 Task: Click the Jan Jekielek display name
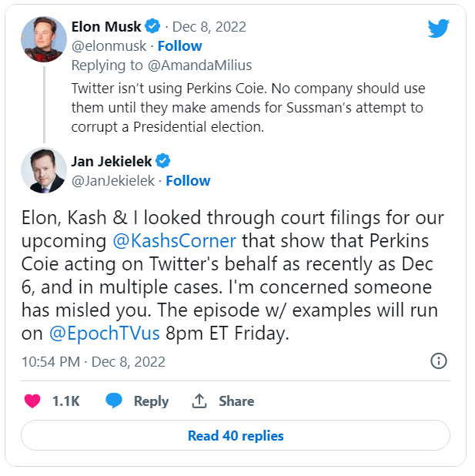112,161
